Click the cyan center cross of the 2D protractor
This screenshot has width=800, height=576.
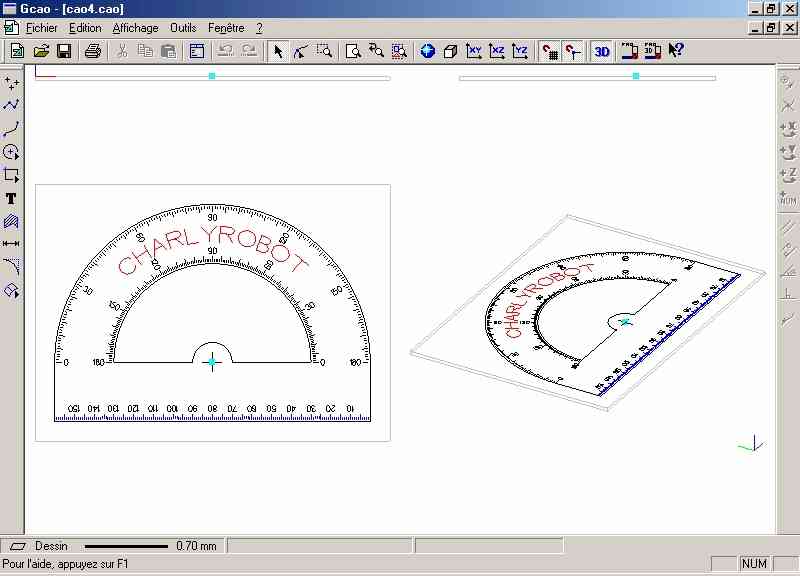tap(212, 362)
